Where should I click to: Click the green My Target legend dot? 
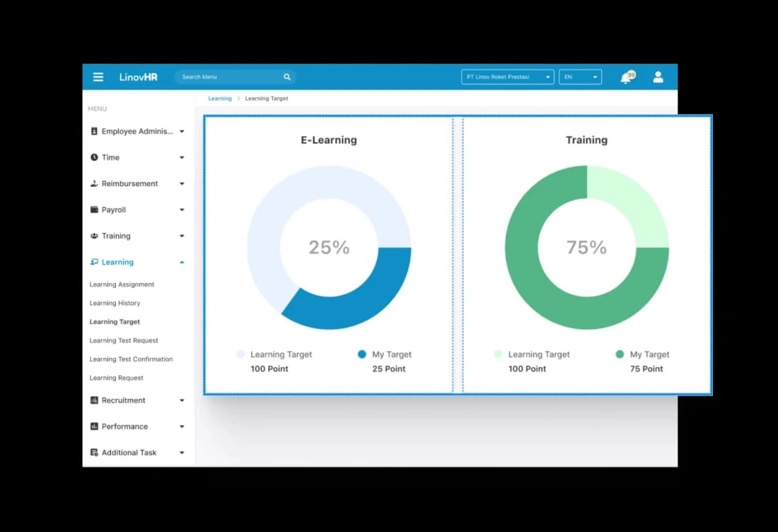pyautogui.click(x=620, y=354)
